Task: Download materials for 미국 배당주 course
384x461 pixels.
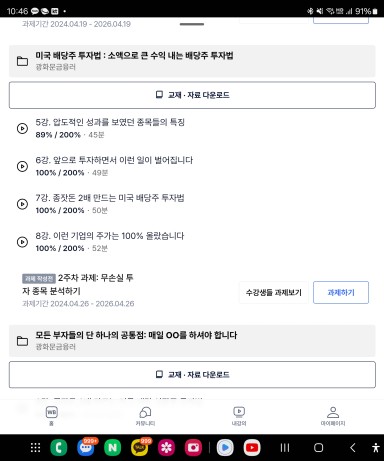Action: tap(192, 95)
